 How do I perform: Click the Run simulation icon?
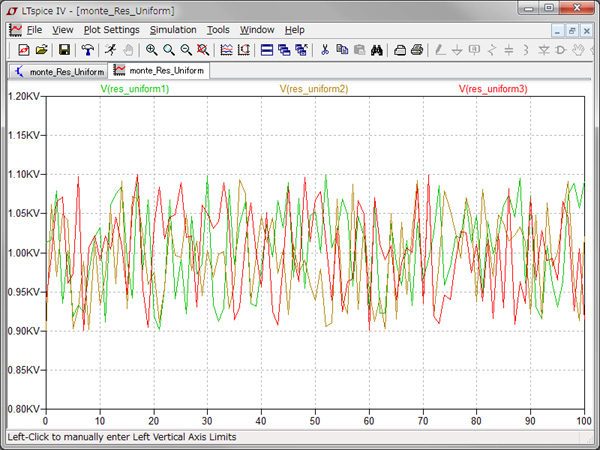tap(111, 49)
